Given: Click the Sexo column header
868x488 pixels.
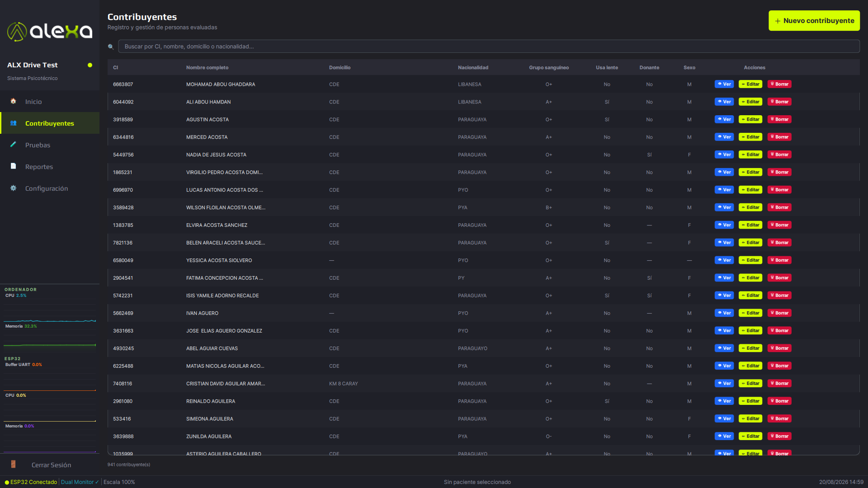Looking at the screenshot, I should (x=689, y=68).
